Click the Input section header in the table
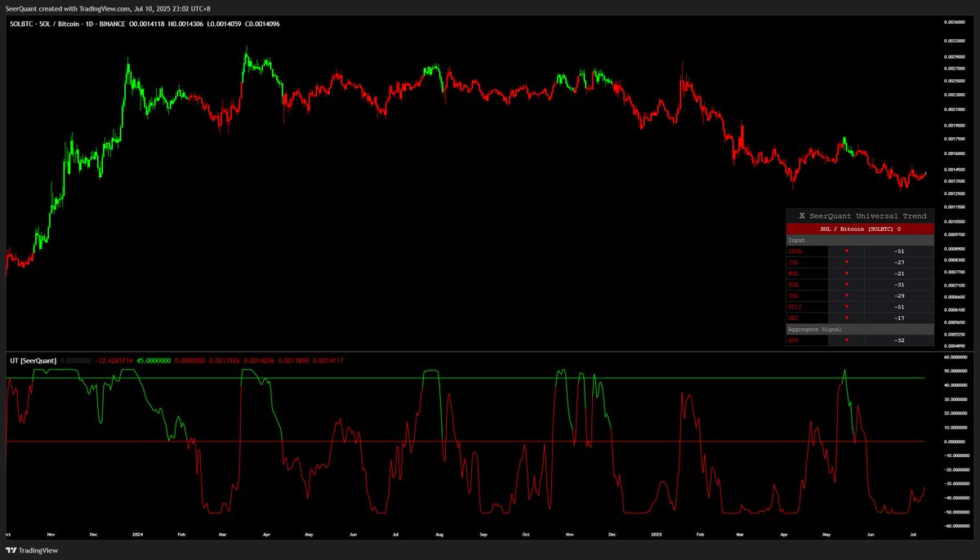This screenshot has width=980, height=560. click(x=860, y=241)
